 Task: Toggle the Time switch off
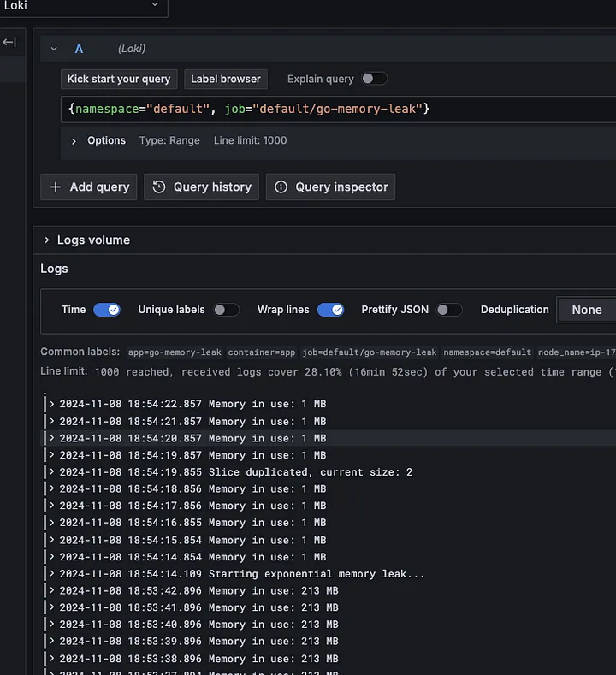[x=107, y=310]
